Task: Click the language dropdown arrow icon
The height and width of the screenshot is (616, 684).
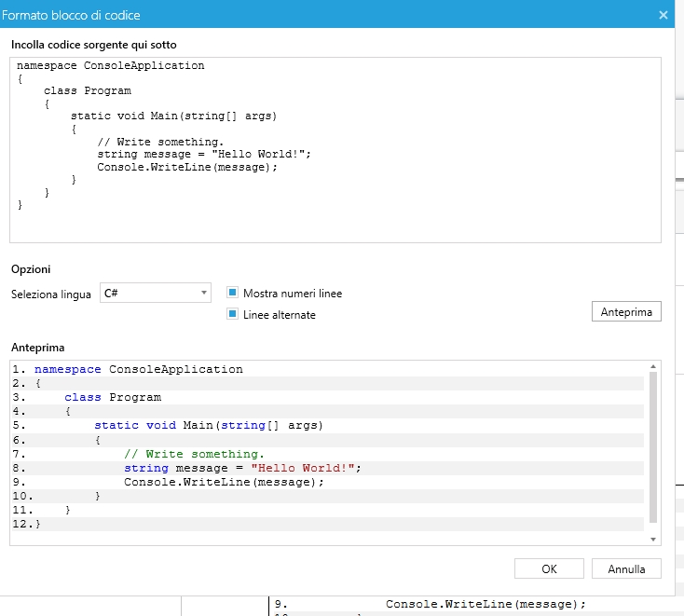Action: click(x=204, y=294)
